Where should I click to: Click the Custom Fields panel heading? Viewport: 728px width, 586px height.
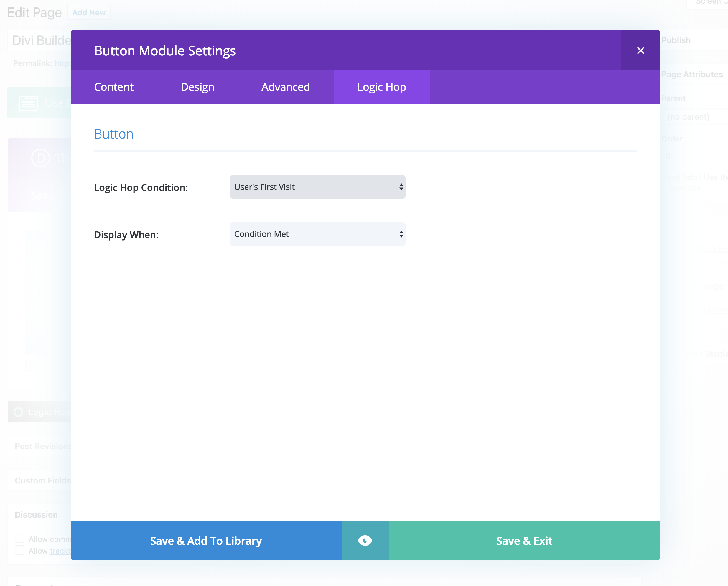click(43, 480)
